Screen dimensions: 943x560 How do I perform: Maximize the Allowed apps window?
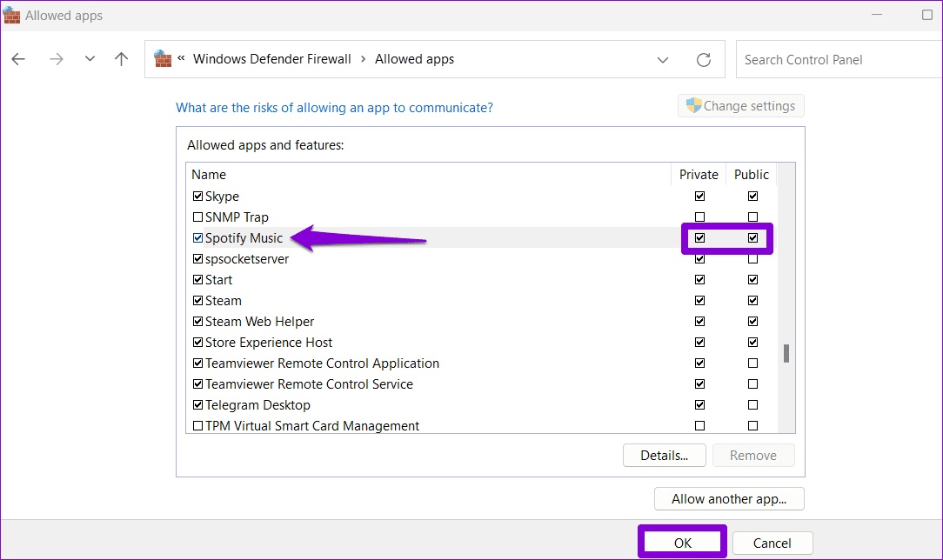click(927, 16)
